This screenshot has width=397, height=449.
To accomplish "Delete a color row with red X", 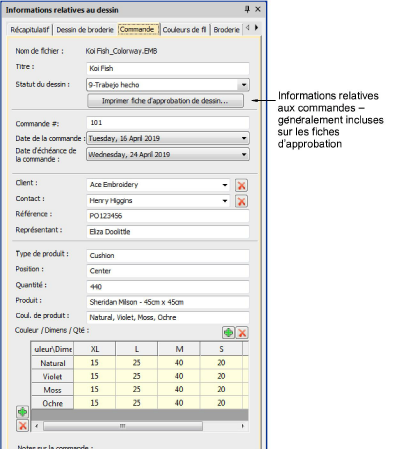I will [22, 425].
